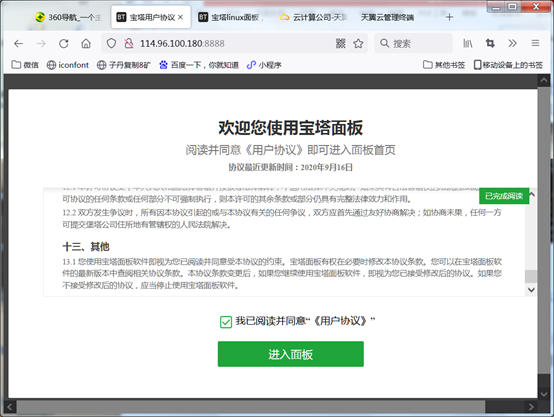Open the hamburger application menu
554x417 pixels.
[x=535, y=43]
